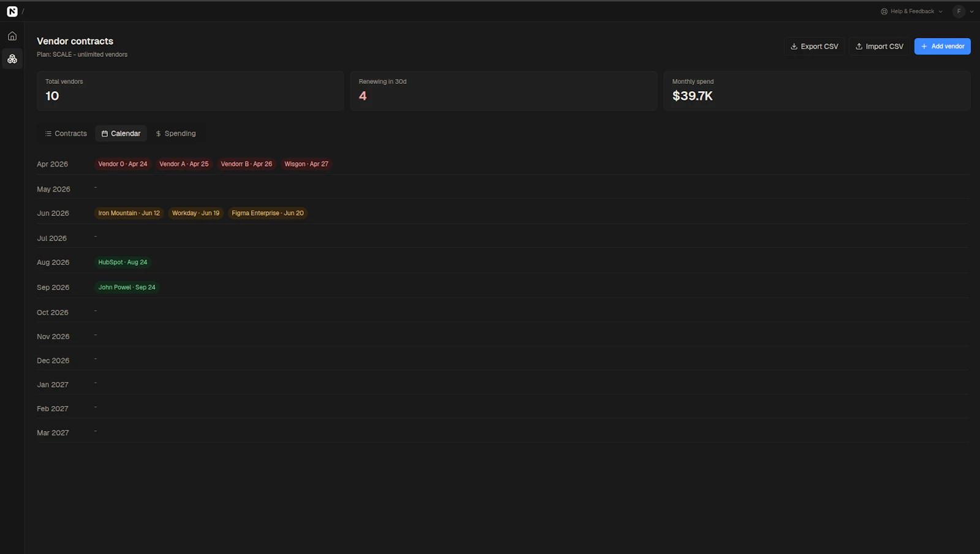Screen dimensions: 980x554
Task: Select the John Powel · Sep 24 chip
Action: 127,287
